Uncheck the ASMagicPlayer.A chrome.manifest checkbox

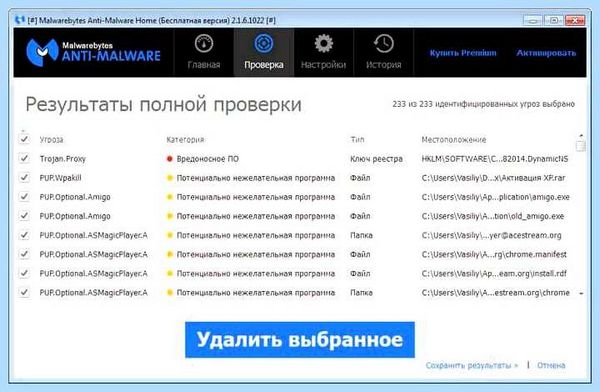click(x=24, y=254)
